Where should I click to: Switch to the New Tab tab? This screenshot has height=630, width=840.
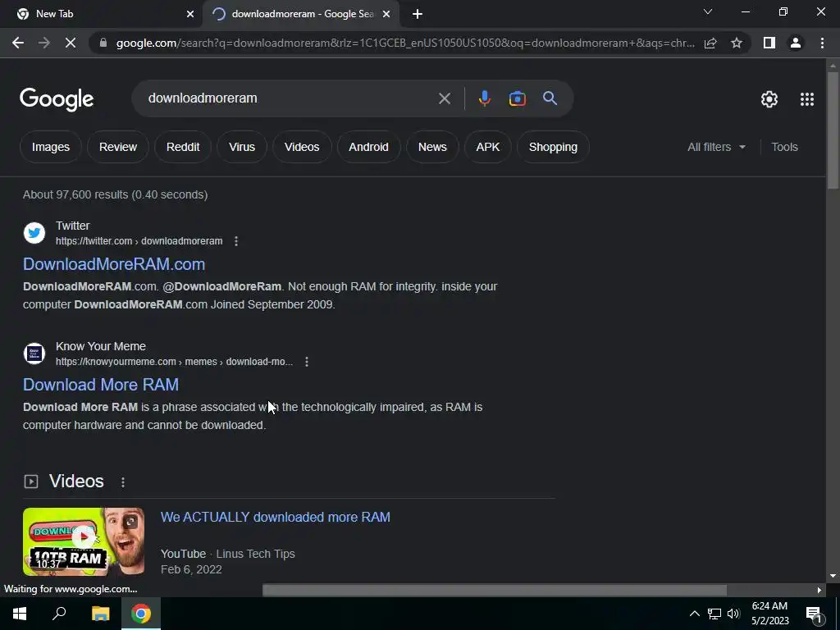point(102,14)
